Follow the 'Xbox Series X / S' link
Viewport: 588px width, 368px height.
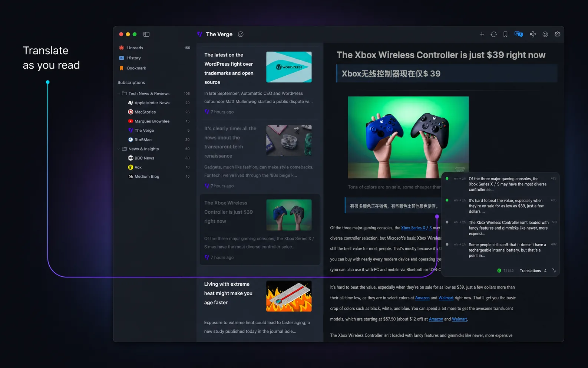pyautogui.click(x=416, y=228)
